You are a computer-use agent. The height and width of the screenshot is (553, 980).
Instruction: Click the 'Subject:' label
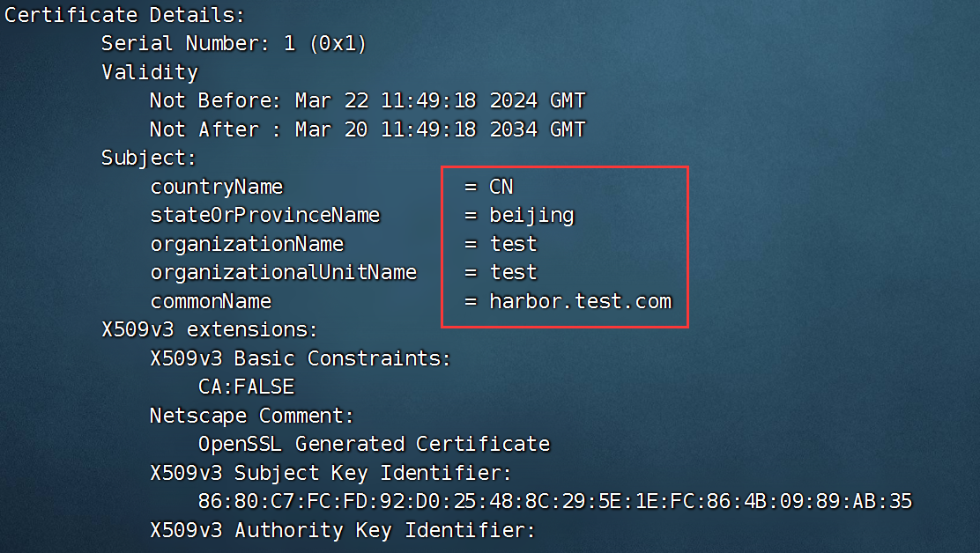[149, 158]
